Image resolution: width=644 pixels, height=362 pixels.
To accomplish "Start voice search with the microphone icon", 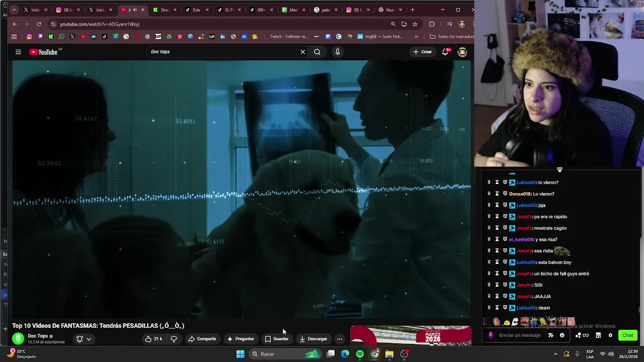I will tap(338, 52).
